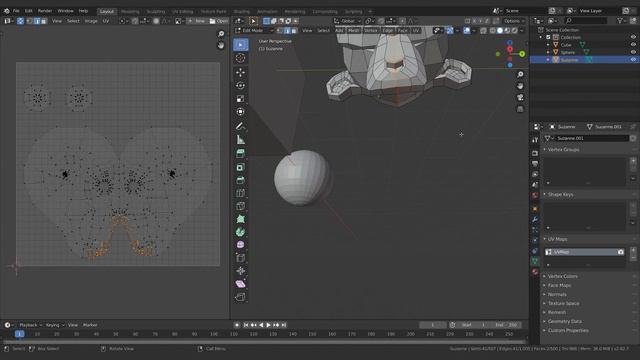Image resolution: width=640 pixels, height=360 pixels.
Task: Select the Select Box tool in the 3D viewport toolbar
Action: click(x=240, y=45)
